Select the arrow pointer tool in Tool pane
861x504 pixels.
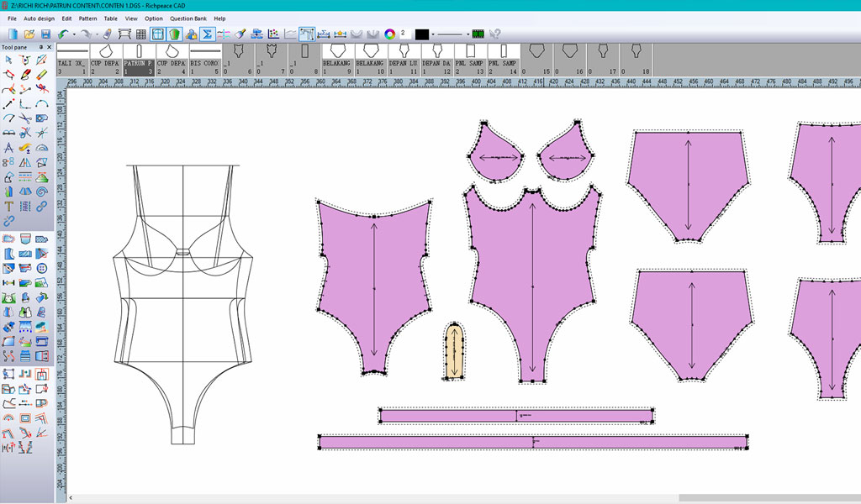8,60
